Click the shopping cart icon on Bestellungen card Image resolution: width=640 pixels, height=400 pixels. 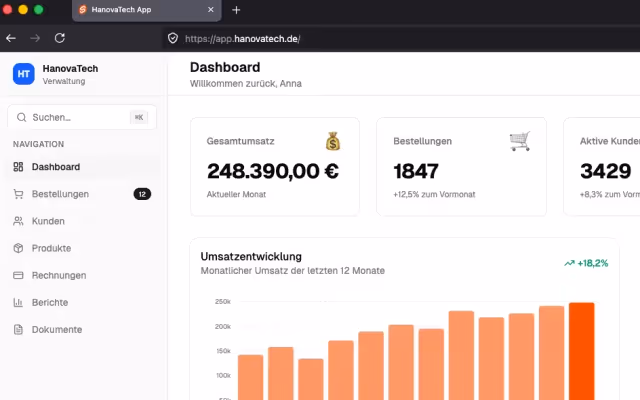coord(520,141)
